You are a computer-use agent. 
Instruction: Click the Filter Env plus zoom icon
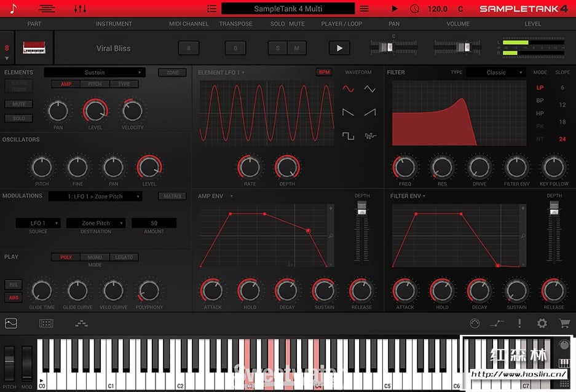coord(523,208)
